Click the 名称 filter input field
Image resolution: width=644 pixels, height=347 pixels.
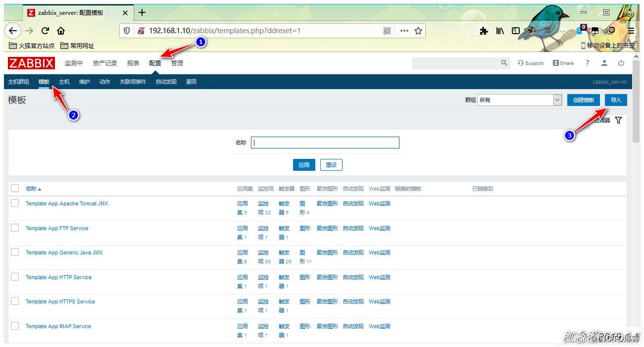(325, 143)
